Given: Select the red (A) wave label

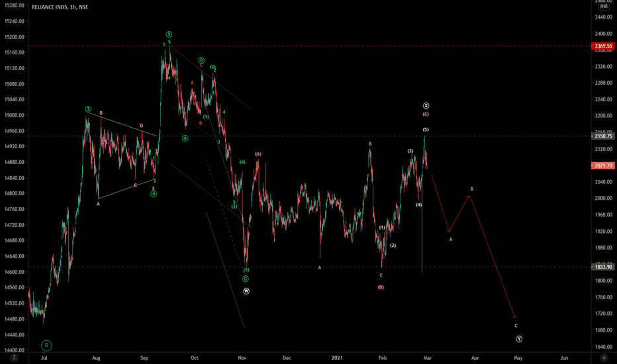Looking at the screenshot, I should pyautogui.click(x=258, y=154).
